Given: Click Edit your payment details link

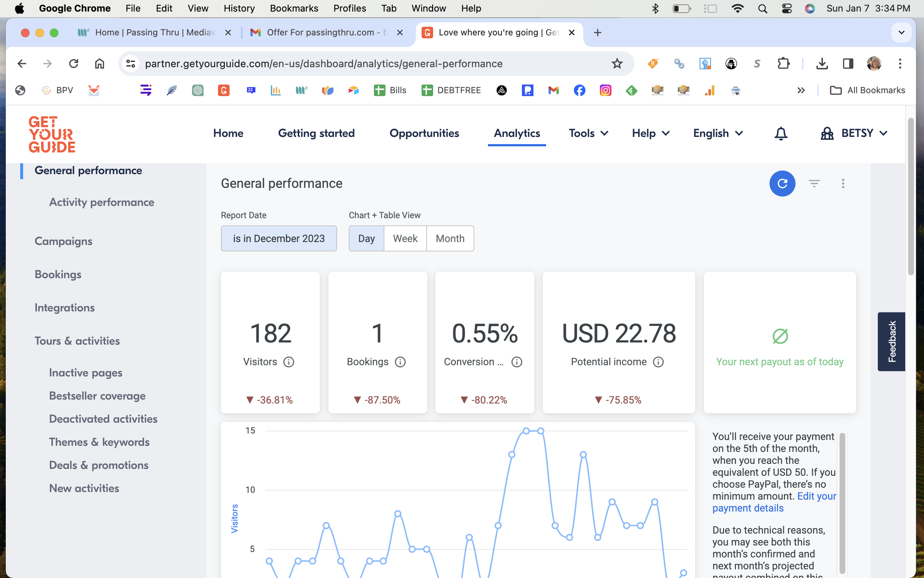Looking at the screenshot, I should 774,502.
